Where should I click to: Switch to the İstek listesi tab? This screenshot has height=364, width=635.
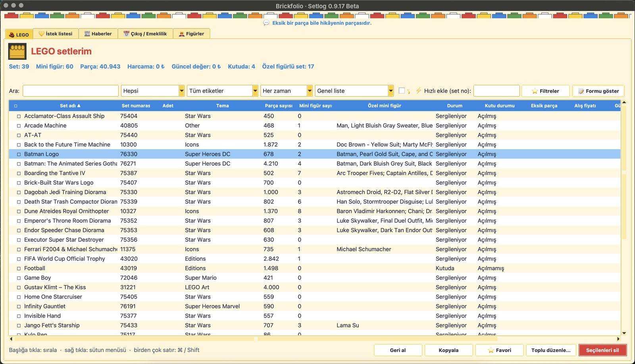click(x=56, y=34)
